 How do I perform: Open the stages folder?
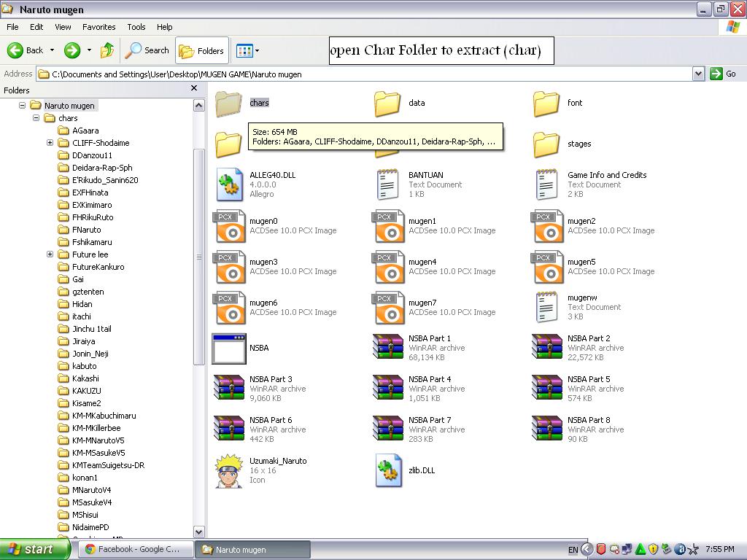click(x=546, y=144)
